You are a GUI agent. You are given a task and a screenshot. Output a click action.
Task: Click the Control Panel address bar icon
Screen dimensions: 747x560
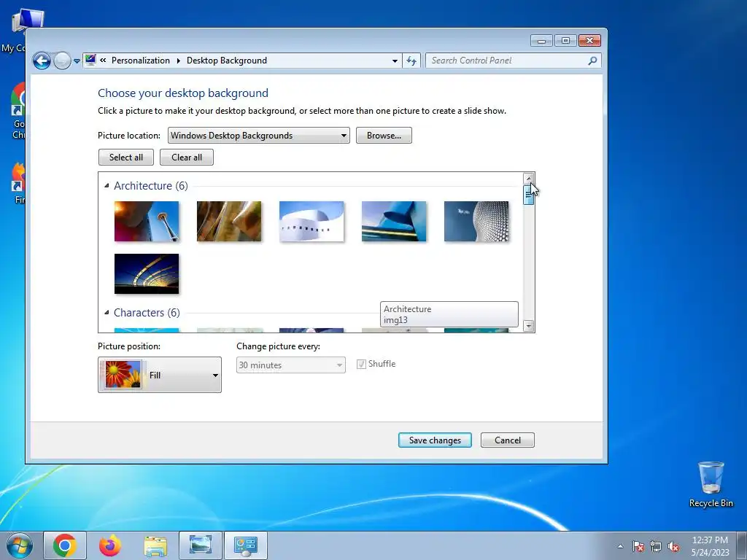(x=90, y=60)
